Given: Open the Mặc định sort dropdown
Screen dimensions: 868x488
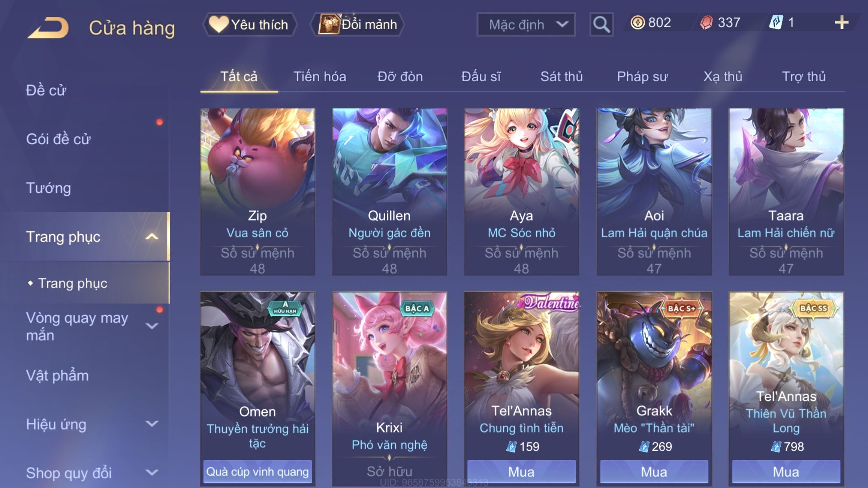Looking at the screenshot, I should pyautogui.click(x=526, y=24).
